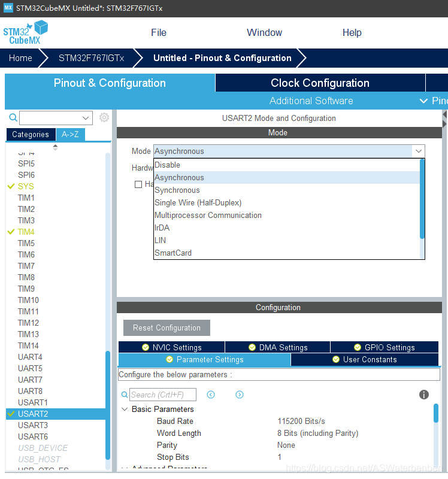The height and width of the screenshot is (479, 448).
Task: Click the MX app icon in title bar
Action: pyautogui.click(x=8, y=8)
